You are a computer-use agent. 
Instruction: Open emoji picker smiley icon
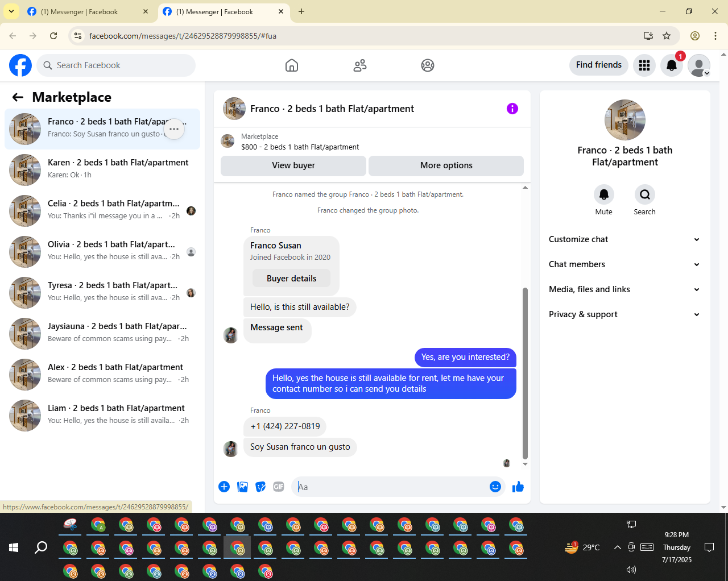point(495,487)
